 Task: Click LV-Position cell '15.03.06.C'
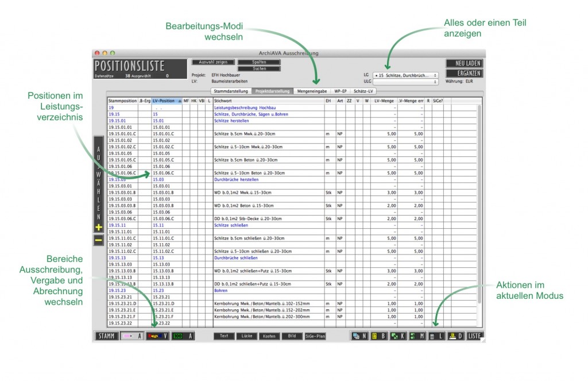pyautogui.click(x=167, y=219)
